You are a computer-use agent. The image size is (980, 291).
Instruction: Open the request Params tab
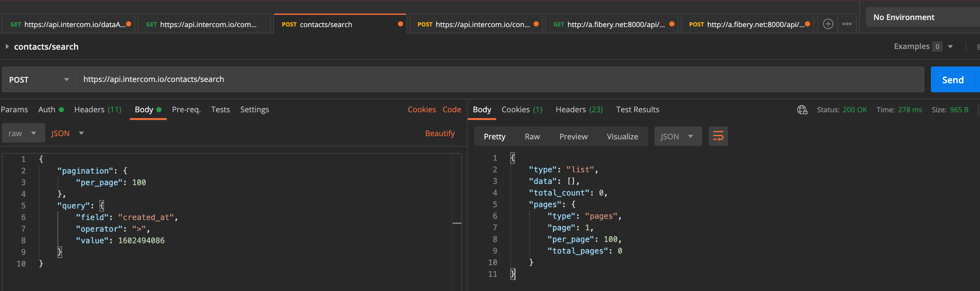click(14, 109)
